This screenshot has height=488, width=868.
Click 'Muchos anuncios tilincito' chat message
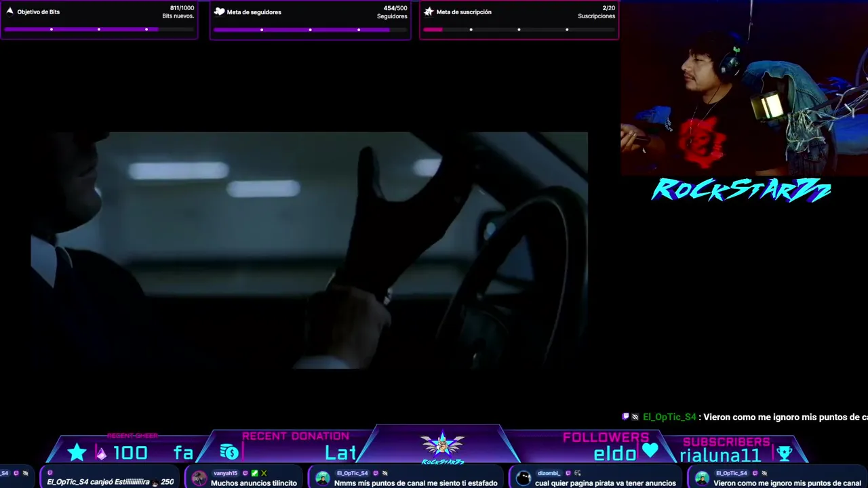pos(254,483)
